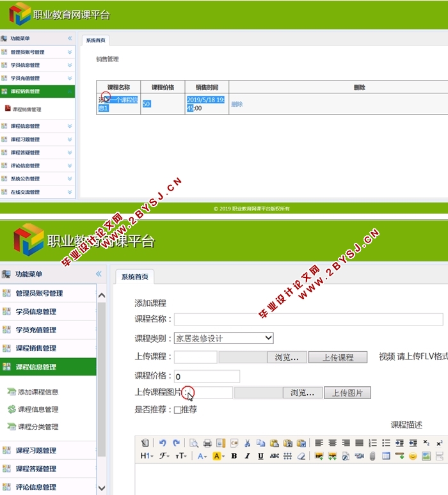
Task: Switch to 系统首页 tab in bottom window
Action: 134,277
